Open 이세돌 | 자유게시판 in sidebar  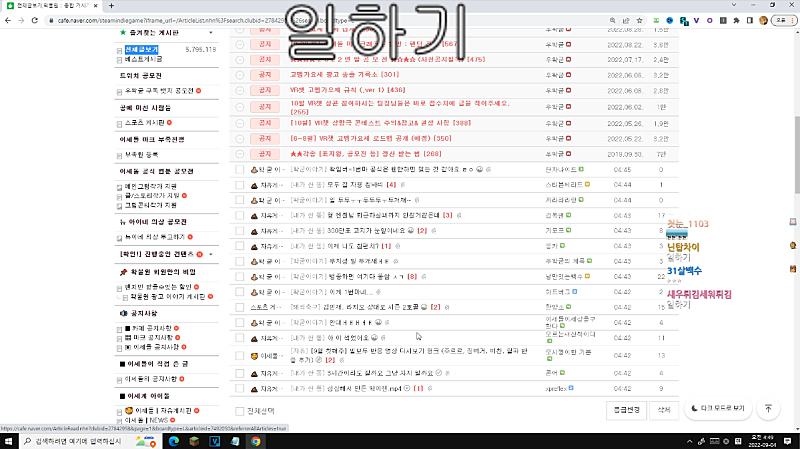[163, 411]
